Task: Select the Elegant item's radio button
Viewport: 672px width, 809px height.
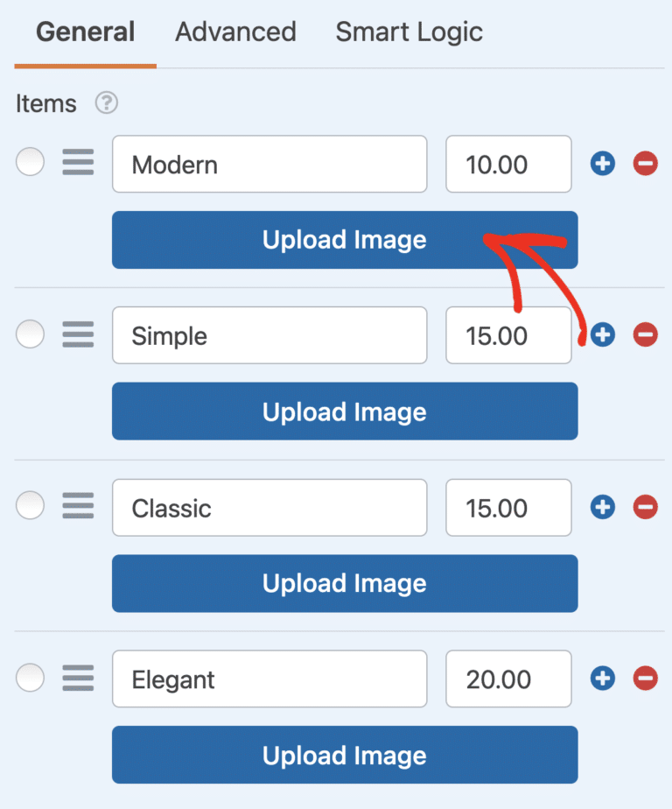Action: pyautogui.click(x=30, y=677)
